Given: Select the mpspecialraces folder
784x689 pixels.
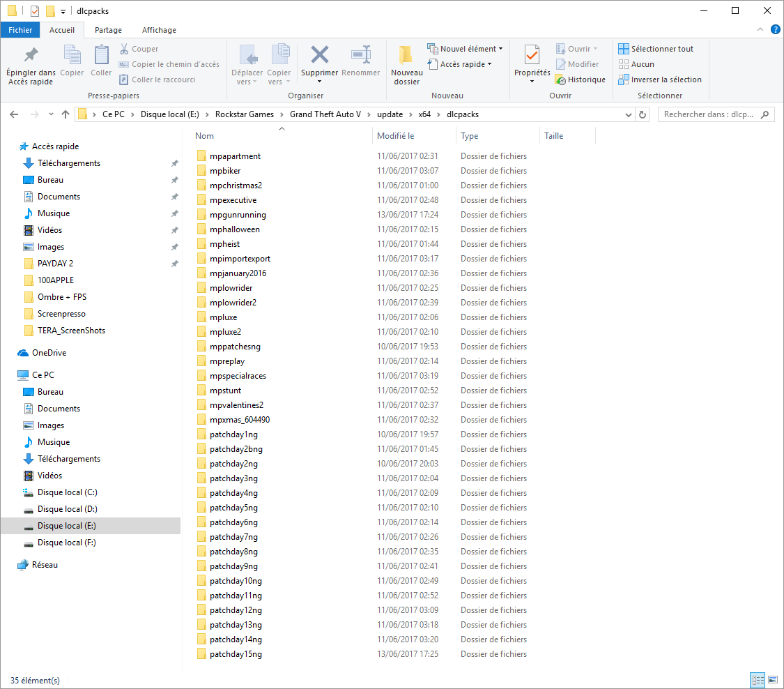Looking at the screenshot, I should click(238, 376).
